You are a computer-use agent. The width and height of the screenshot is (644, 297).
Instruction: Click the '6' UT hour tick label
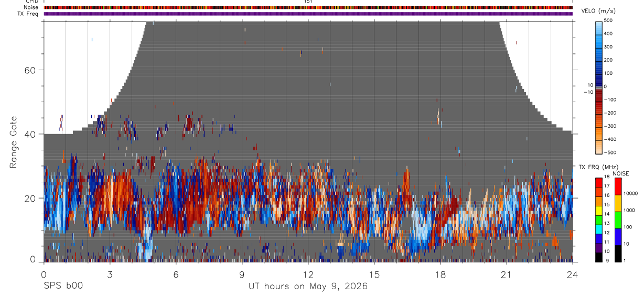[176, 274]
